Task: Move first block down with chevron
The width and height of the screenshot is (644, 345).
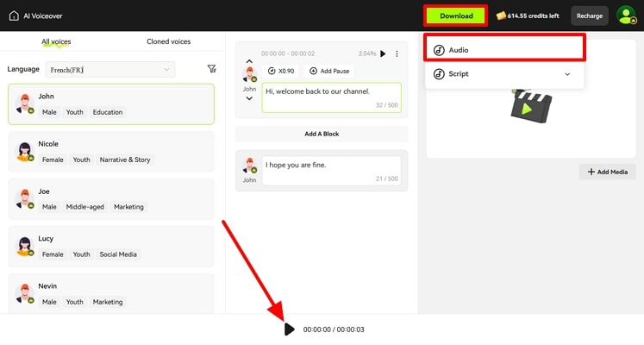Action: (249, 98)
